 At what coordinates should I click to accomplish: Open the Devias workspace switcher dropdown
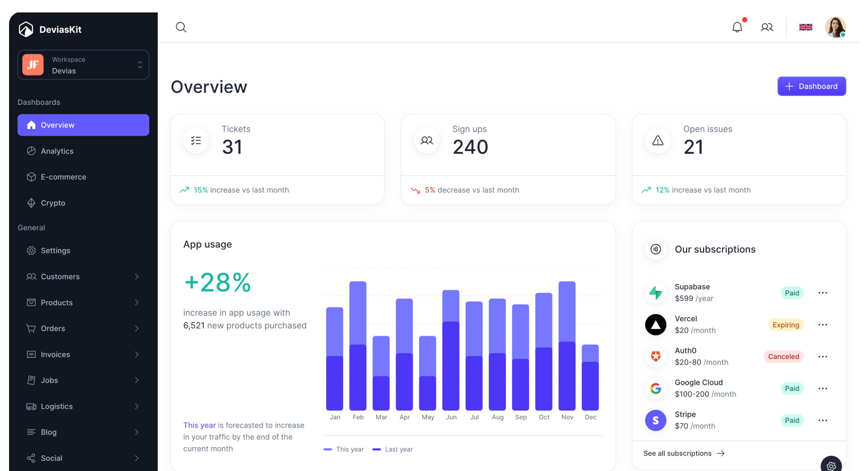click(83, 65)
